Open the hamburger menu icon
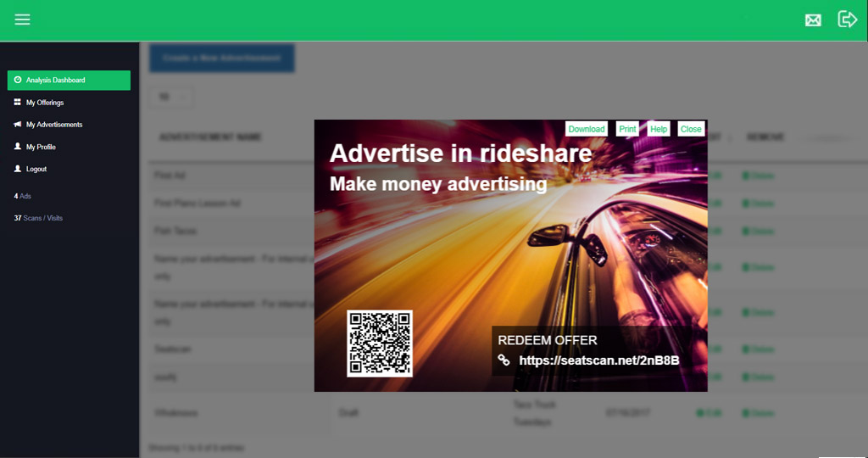The height and width of the screenshot is (458, 868). tap(22, 20)
